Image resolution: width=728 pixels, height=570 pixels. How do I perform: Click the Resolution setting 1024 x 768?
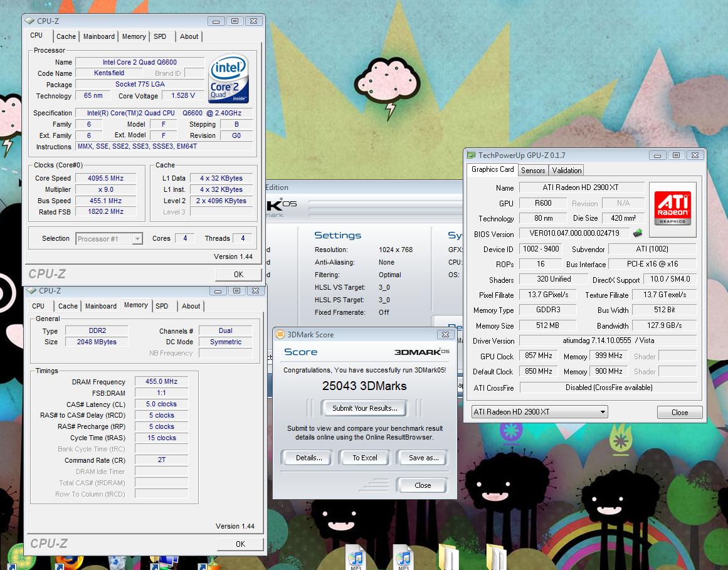coord(396,250)
